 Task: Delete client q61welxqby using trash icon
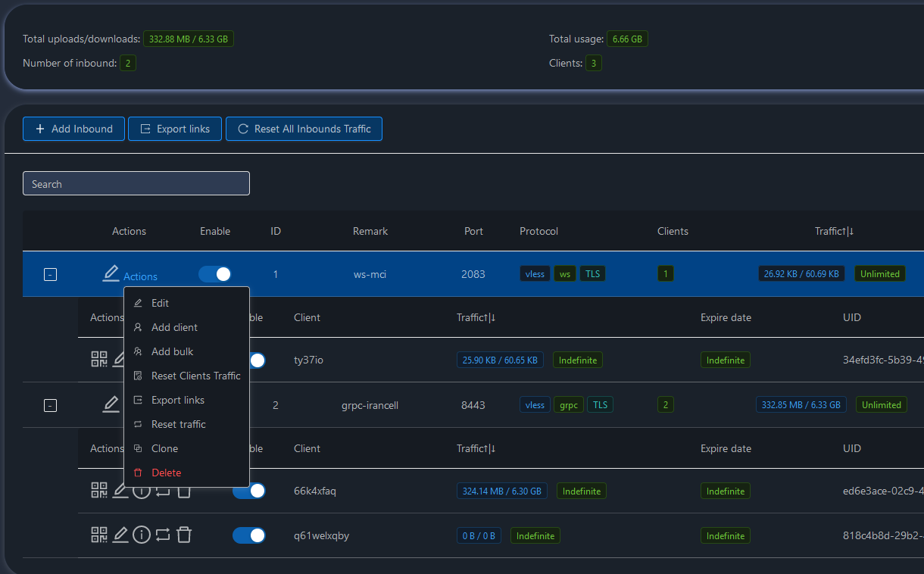click(183, 535)
